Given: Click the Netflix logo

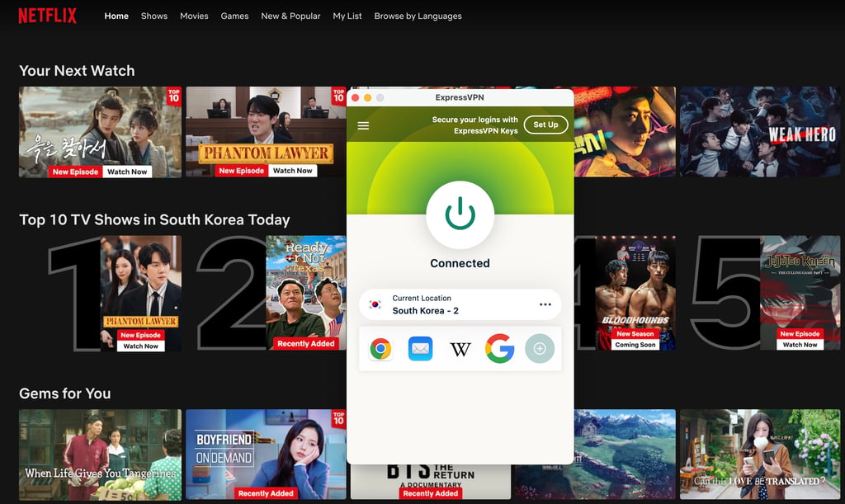Looking at the screenshot, I should pyautogui.click(x=47, y=16).
